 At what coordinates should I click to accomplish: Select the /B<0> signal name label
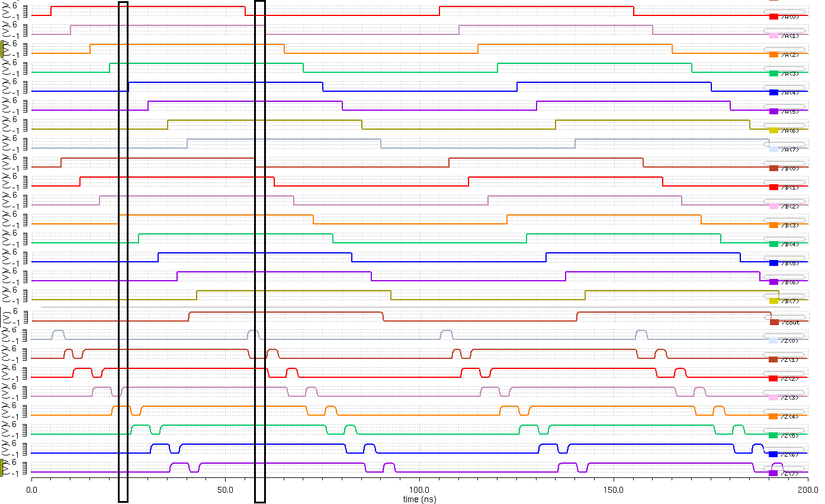coord(790,168)
